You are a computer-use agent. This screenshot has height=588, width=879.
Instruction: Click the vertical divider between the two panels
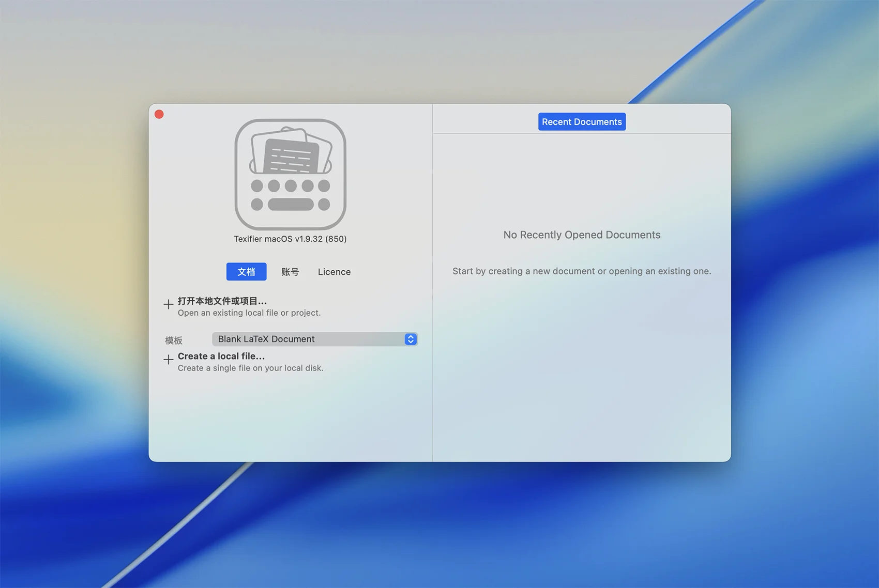[433, 310]
